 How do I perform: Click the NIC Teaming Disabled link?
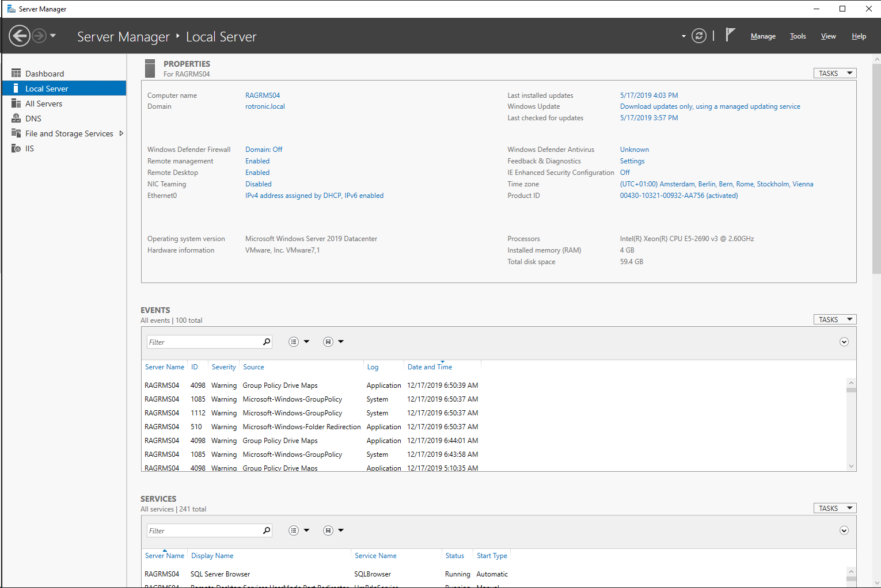[259, 184]
